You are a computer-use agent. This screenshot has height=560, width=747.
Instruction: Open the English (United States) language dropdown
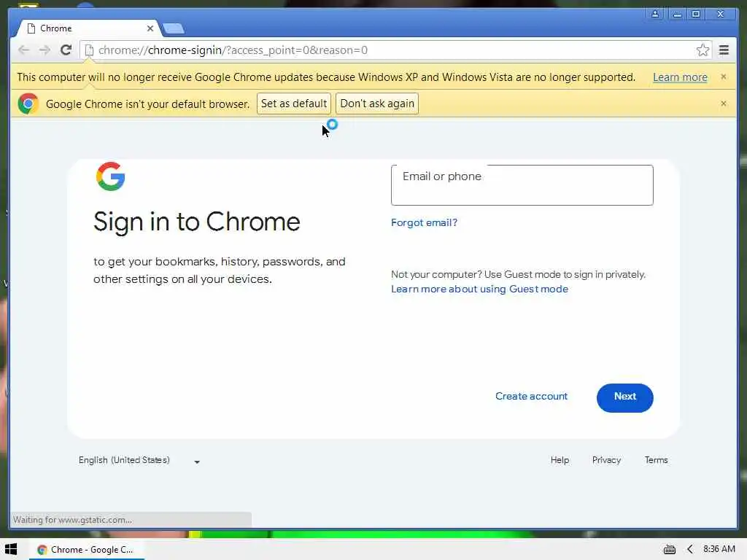tap(139, 461)
